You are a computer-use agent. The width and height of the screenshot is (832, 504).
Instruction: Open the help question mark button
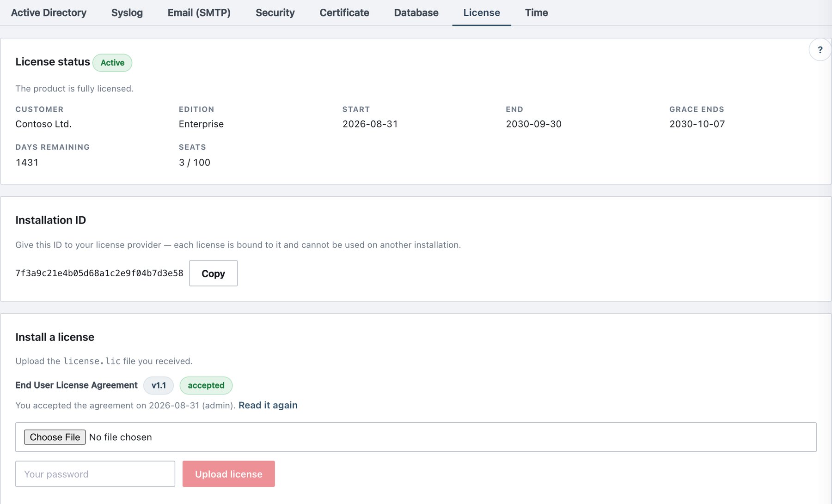click(x=820, y=50)
